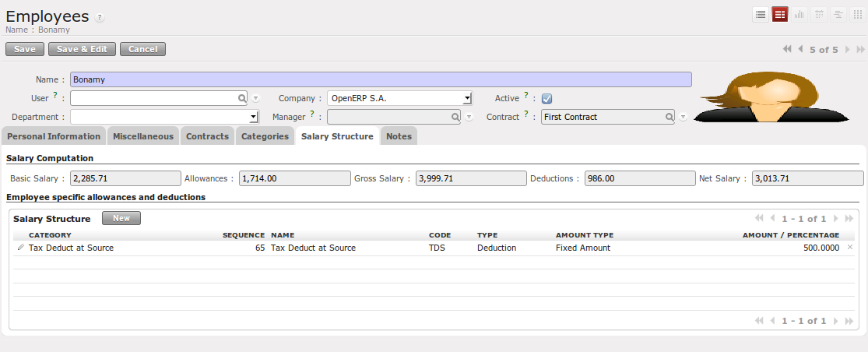The height and width of the screenshot is (352, 868).
Task: Sort by SEQUENCE column header
Action: pos(244,235)
